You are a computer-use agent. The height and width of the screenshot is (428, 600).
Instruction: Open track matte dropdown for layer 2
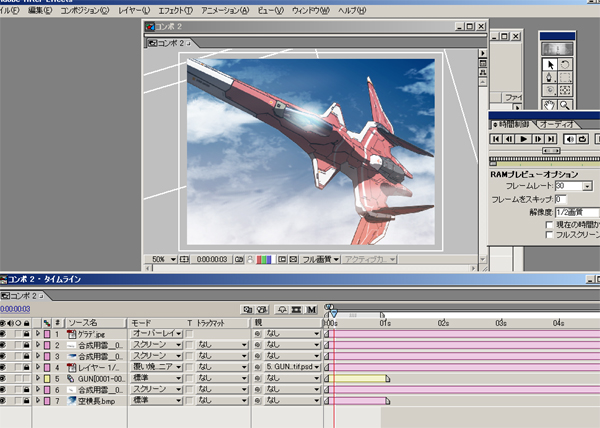(222, 345)
